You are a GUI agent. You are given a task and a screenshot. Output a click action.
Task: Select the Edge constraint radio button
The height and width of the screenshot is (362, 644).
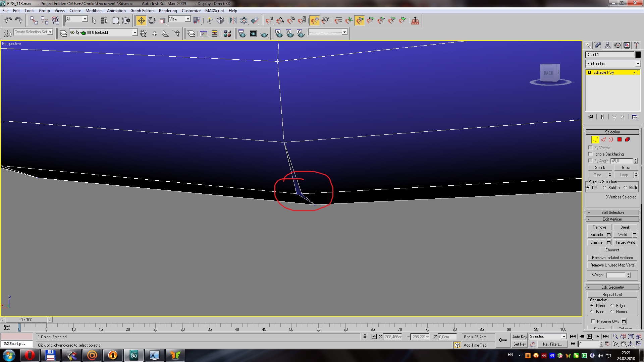[612, 306]
